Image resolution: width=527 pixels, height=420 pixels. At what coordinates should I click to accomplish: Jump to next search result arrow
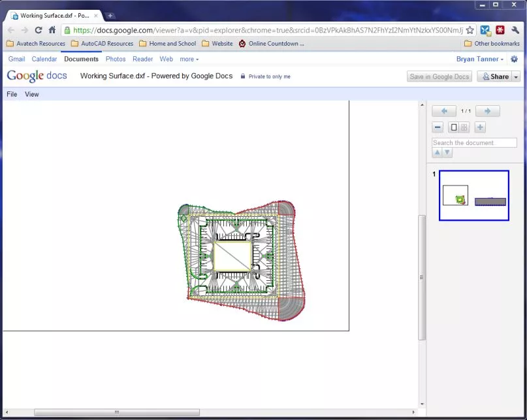[447, 152]
